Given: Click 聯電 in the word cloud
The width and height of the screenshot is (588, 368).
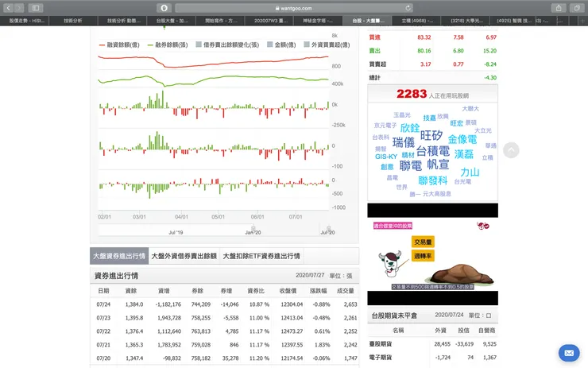Looking at the screenshot, I should [x=410, y=165].
